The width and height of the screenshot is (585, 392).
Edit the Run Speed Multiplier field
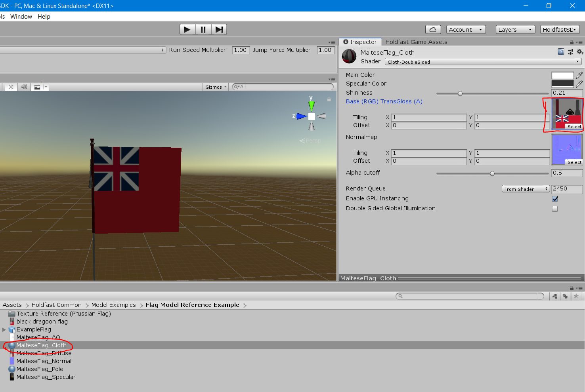click(241, 50)
